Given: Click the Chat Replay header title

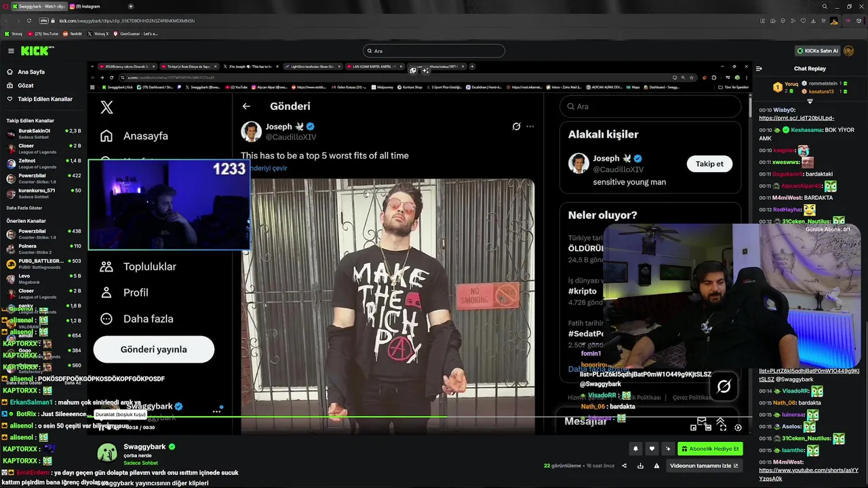Looking at the screenshot, I should (x=810, y=68).
